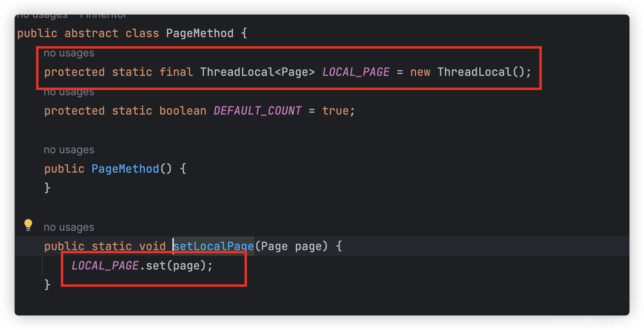This screenshot has width=644, height=330.
Task: Click the yellow lightbulb quick-fix icon
Action: [x=28, y=225]
